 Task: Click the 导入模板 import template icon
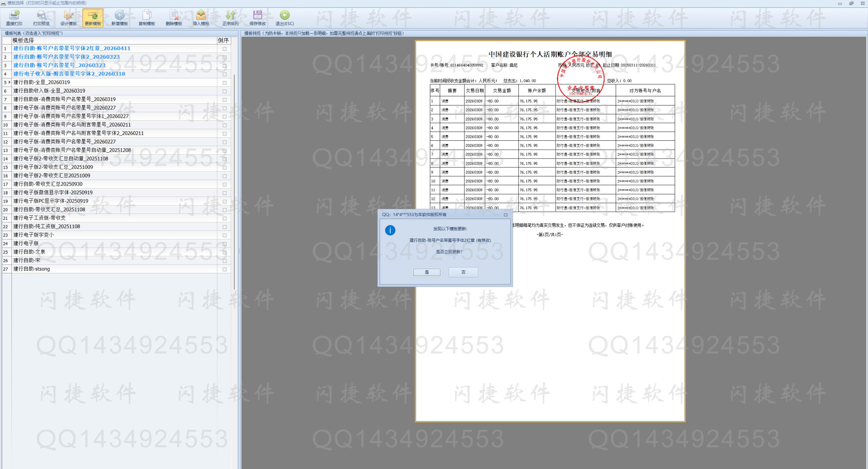pos(201,16)
